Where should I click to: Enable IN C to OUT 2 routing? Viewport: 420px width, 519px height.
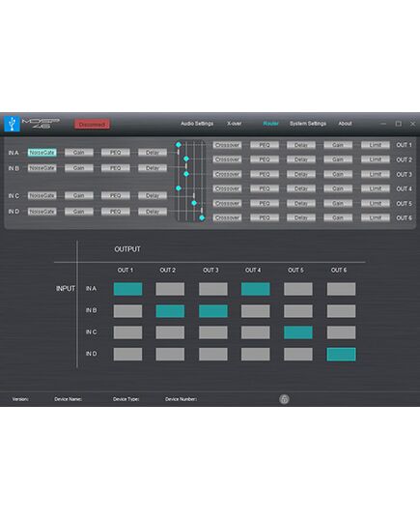tap(170, 332)
